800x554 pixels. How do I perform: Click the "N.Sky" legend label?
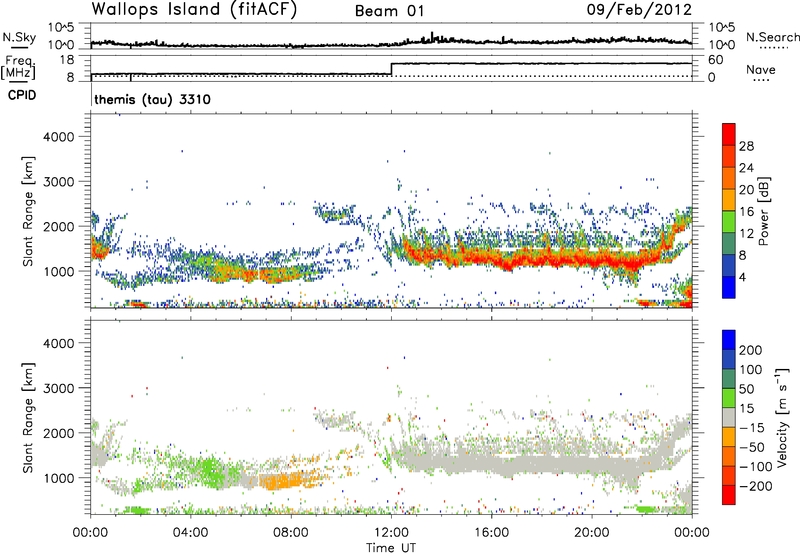pyautogui.click(x=19, y=37)
